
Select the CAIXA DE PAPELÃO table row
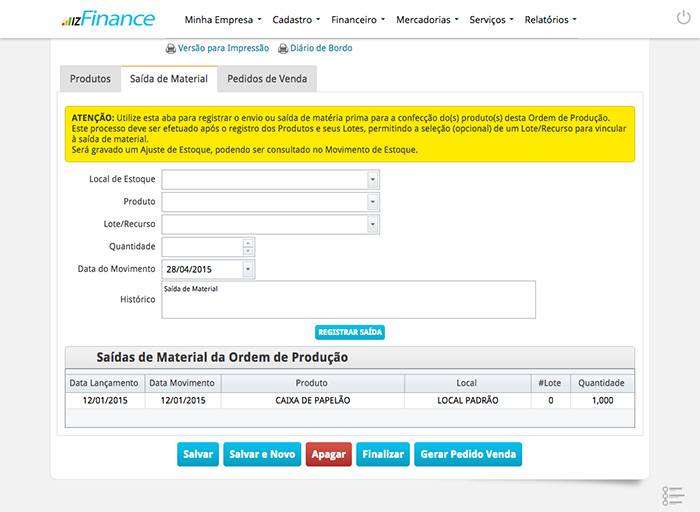click(312, 400)
